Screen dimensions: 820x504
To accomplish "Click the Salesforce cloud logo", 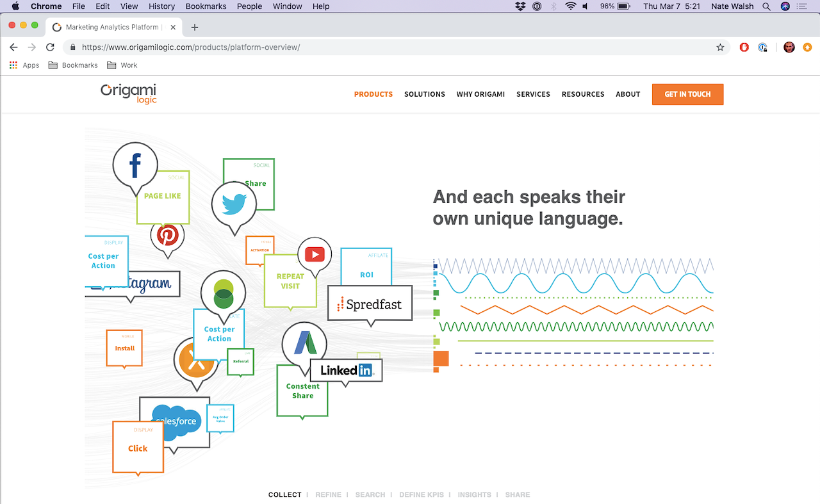I will 176,421.
